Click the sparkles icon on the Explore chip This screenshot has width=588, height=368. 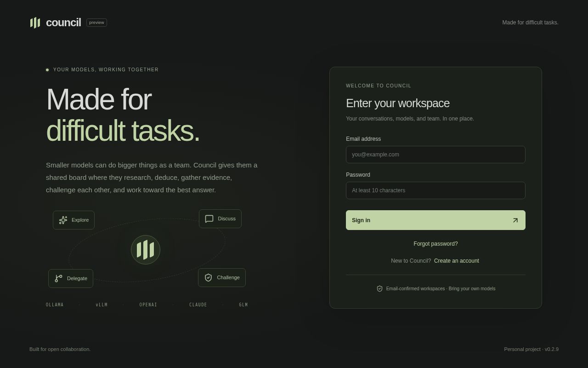(x=63, y=220)
